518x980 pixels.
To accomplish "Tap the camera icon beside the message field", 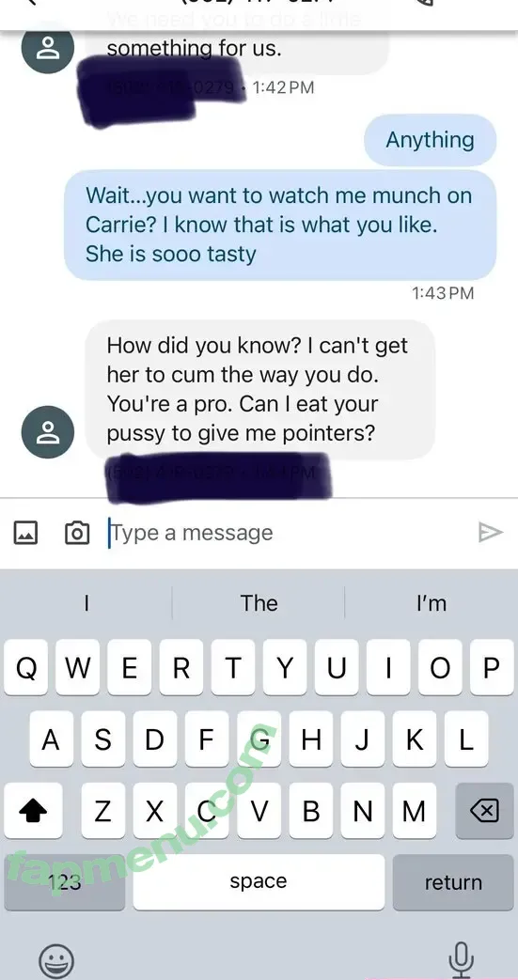I will tap(77, 533).
